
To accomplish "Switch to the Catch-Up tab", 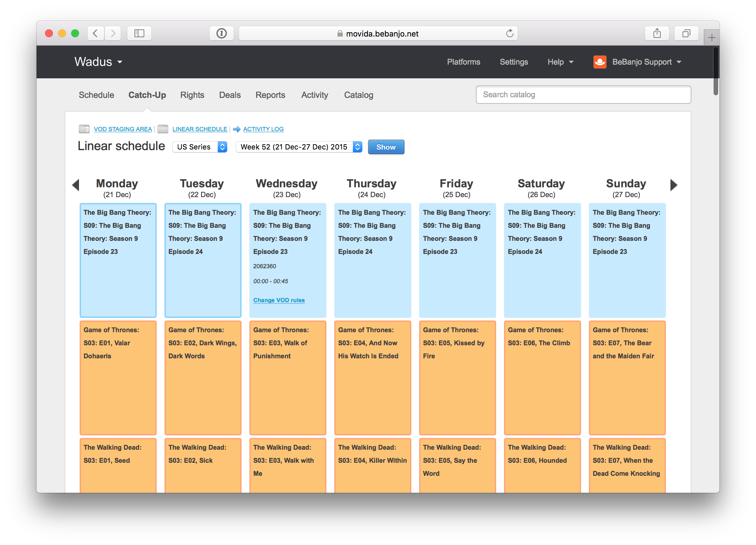I will click(x=147, y=95).
